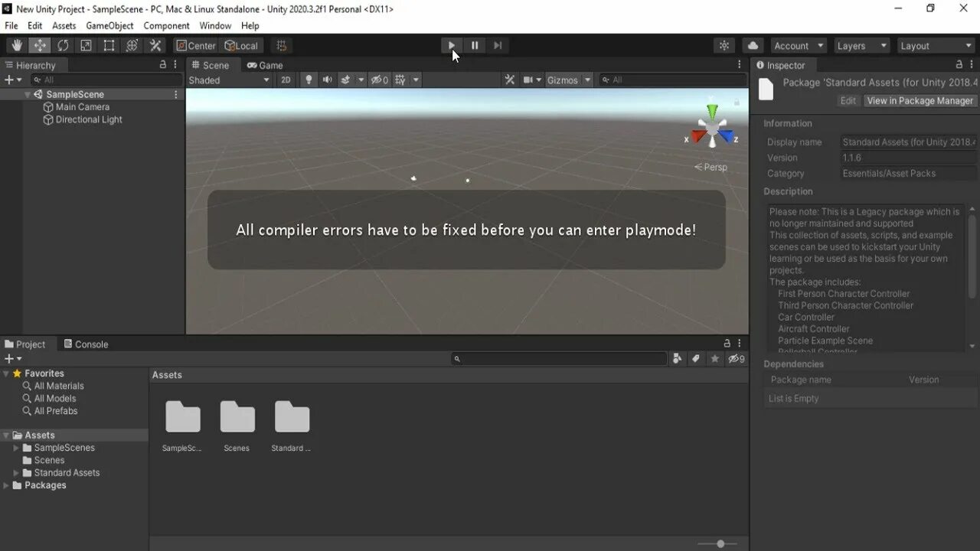This screenshot has height=551, width=980.
Task: Open the cloud services button
Action: [753, 46]
